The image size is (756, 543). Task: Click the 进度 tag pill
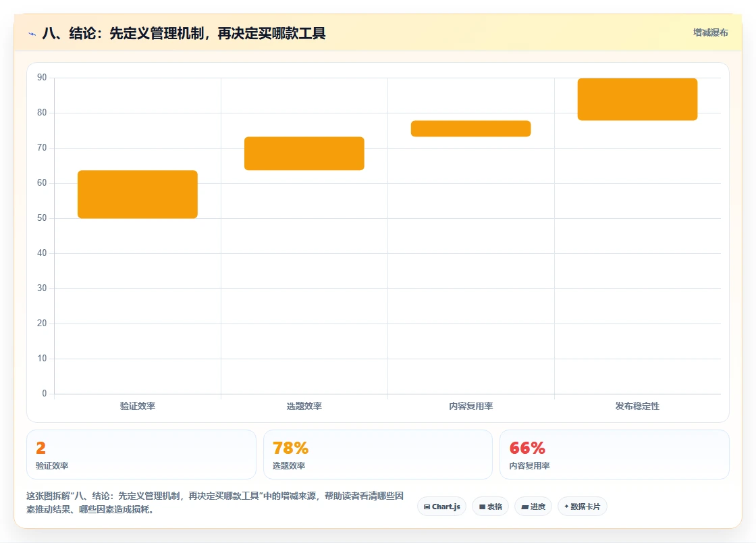coord(533,507)
